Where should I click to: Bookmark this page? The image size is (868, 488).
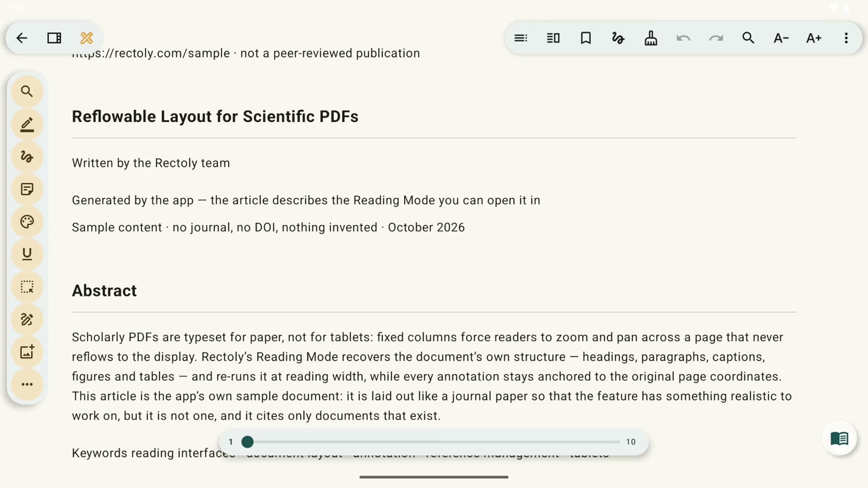(586, 38)
